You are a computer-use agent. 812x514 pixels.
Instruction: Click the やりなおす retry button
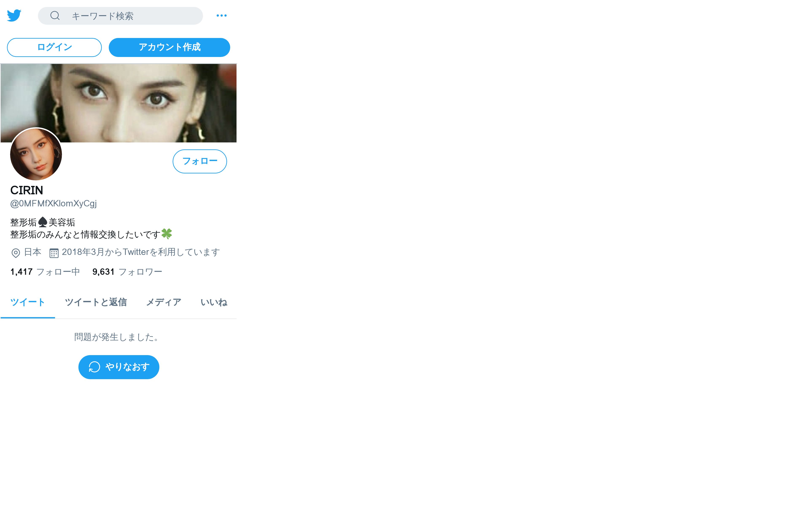(x=119, y=367)
